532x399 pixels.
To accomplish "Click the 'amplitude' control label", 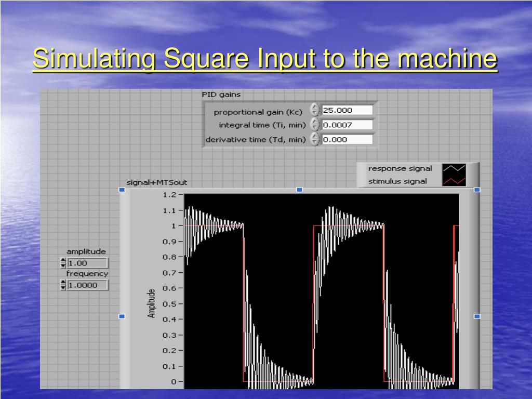I will point(86,251).
